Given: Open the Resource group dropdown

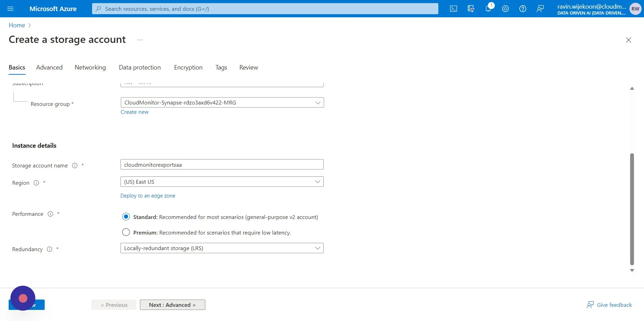Looking at the screenshot, I should [x=222, y=102].
